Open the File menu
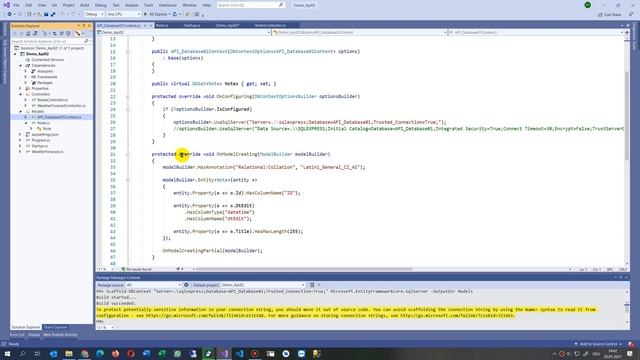Screen dimensions: 640x360 point(16,5)
